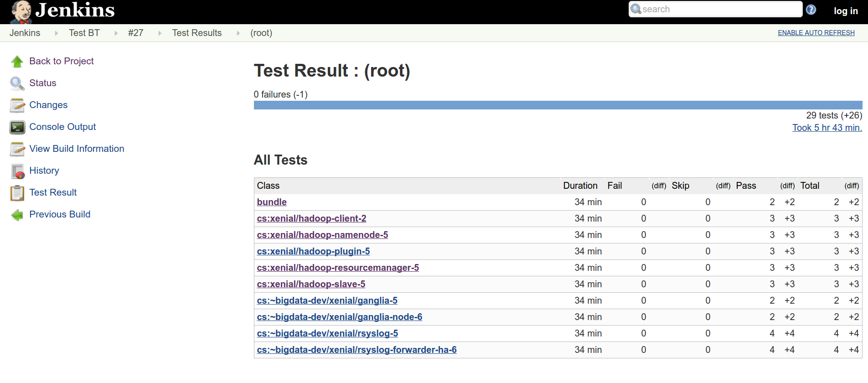Click the green up-arrow Back to Project icon
This screenshot has width=868, height=383.
click(17, 62)
